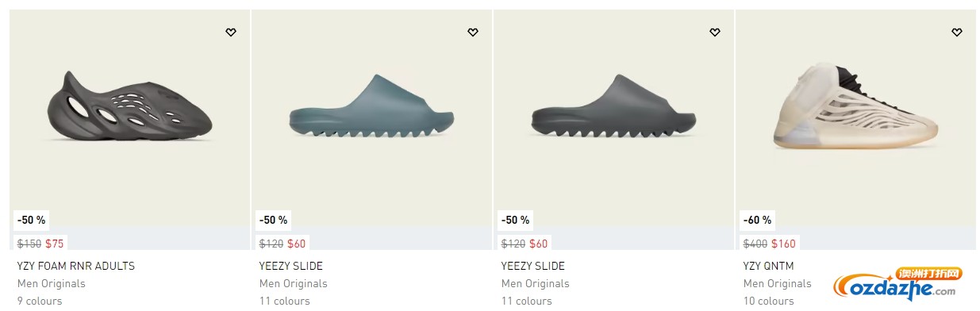Open the dark grey Yeezy Slide image

coord(614,108)
